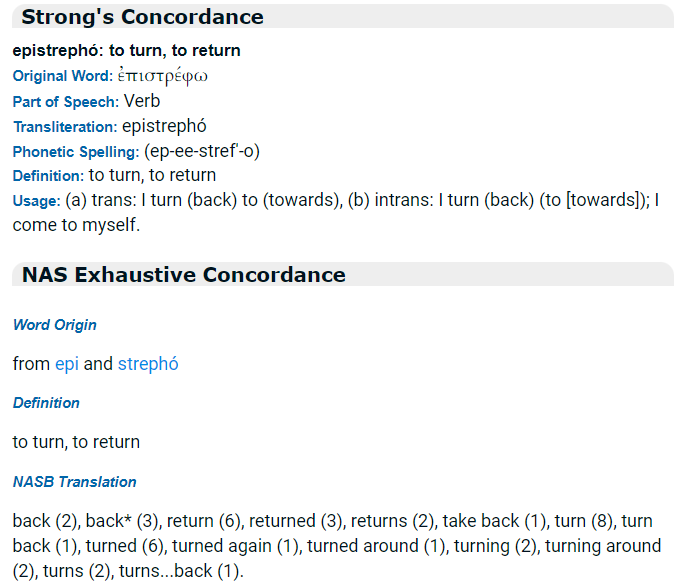Image resolution: width=682 pixels, height=581 pixels.
Task: Click the phonetic text (ep-ee-stref'-o)
Action: click(x=202, y=152)
